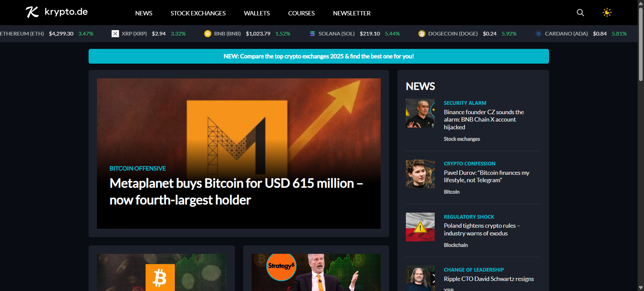Click the XRP coin icon in ticker
The width and height of the screenshot is (644, 291).
115,33
